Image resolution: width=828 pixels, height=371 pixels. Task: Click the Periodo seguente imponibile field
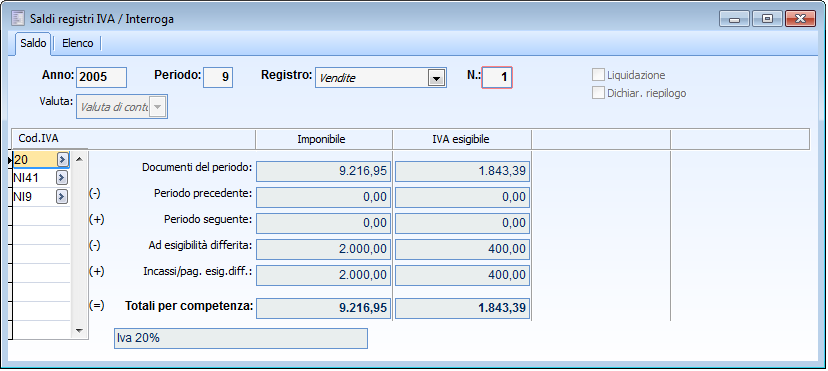pos(323,223)
